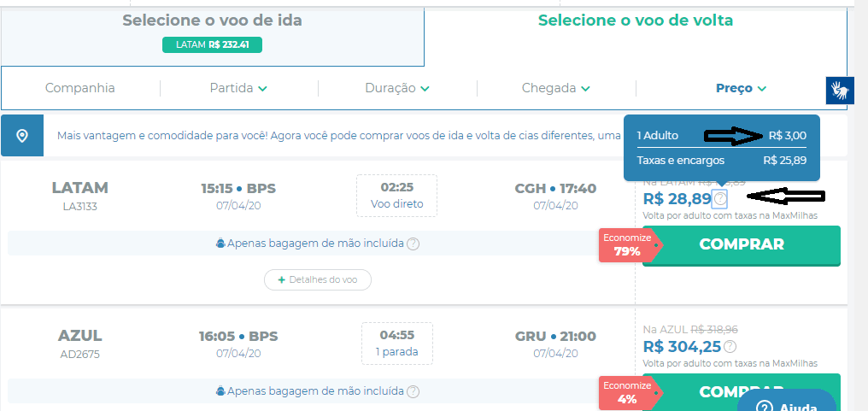Click the LATAM R$ 232.41 green badge
This screenshot has height=411, width=868.
click(x=212, y=45)
